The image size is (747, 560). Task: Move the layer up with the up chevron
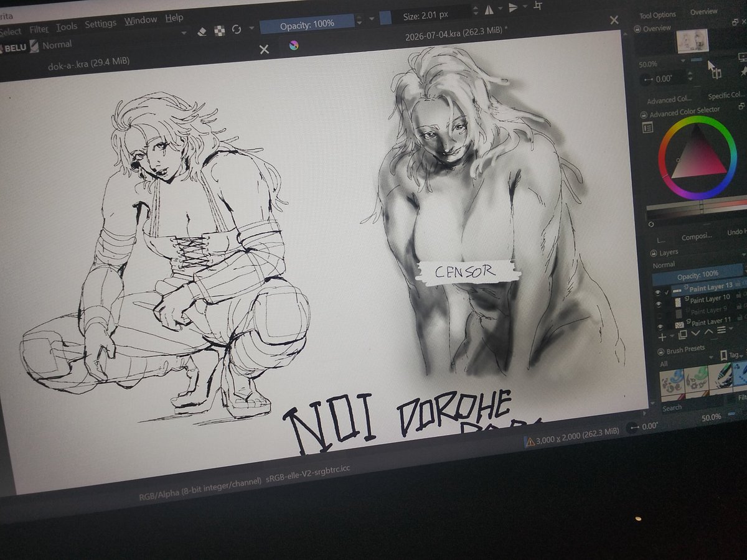[708, 332]
